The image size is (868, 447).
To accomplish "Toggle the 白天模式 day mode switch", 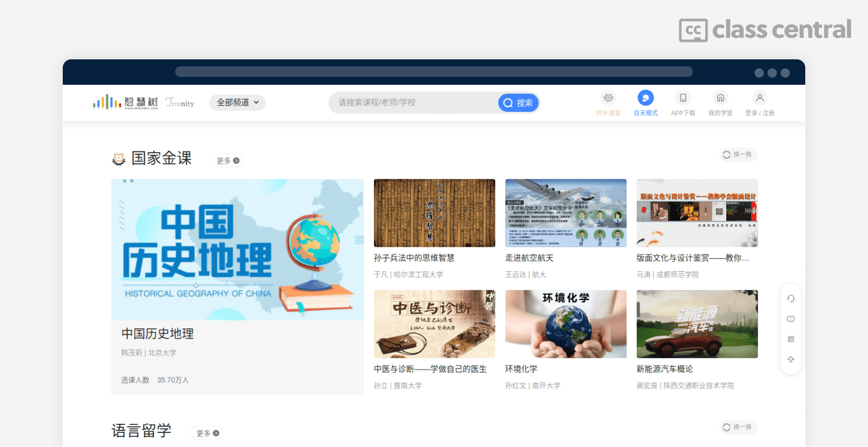I will [645, 98].
